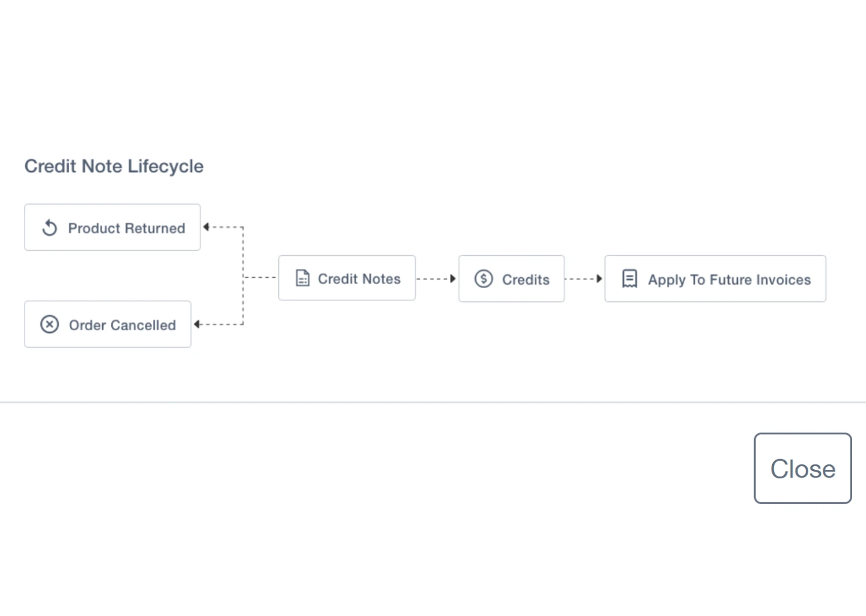Select the Credit Notes box
This screenshot has width=866, height=616.
(x=347, y=278)
